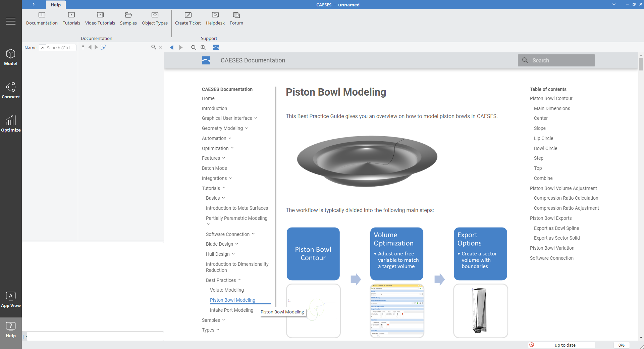
Task: Collapse the Best Practices section
Action: [239, 280]
